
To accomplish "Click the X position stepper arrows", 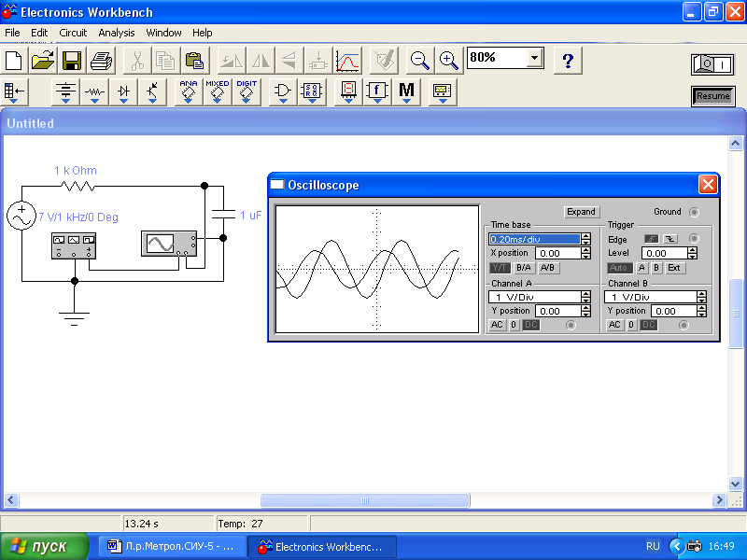I will tap(586, 253).
